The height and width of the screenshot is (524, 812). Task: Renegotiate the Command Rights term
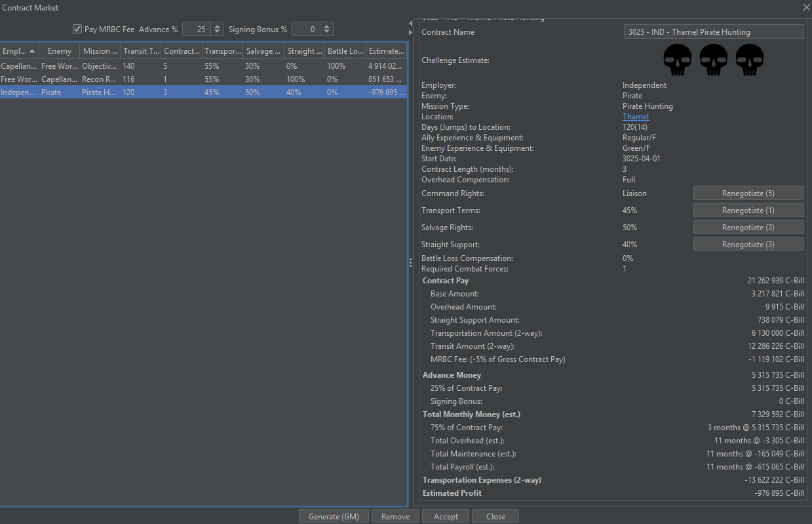tap(748, 193)
